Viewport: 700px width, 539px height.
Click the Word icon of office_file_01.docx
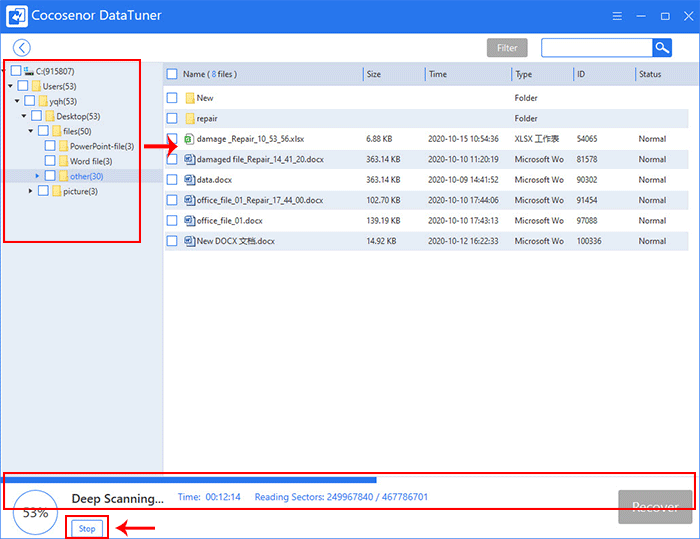coord(190,221)
